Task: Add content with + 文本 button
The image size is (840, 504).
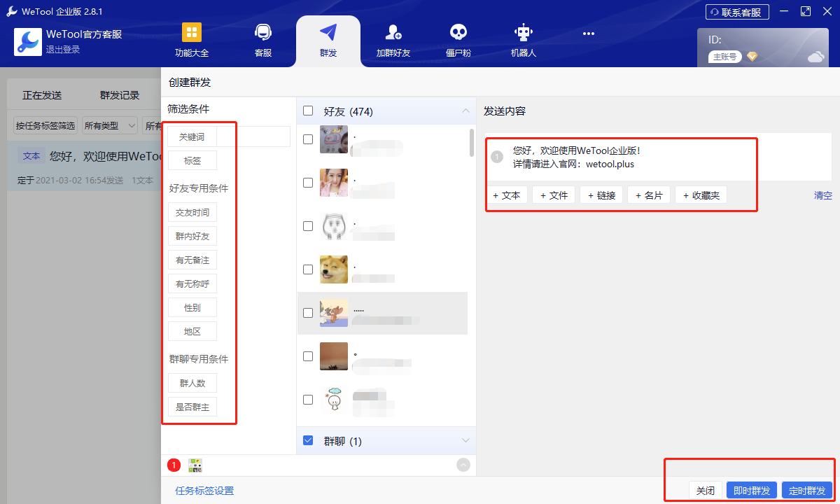Action: click(x=507, y=195)
